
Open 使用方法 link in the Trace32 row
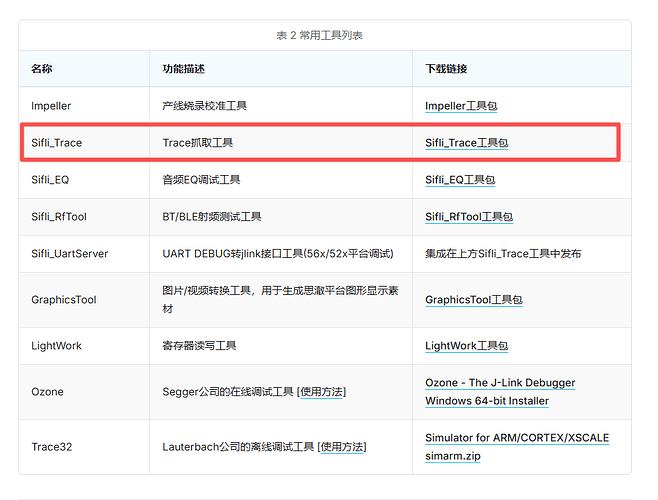click(x=342, y=447)
